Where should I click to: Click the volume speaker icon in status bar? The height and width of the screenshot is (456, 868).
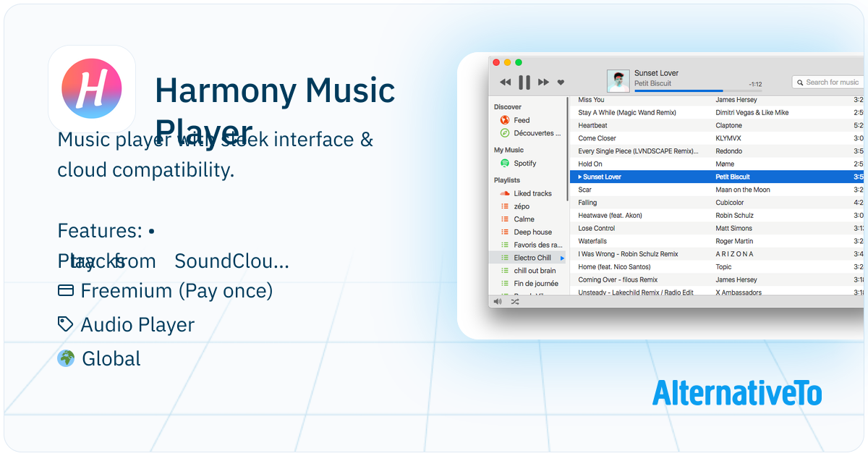tap(498, 301)
